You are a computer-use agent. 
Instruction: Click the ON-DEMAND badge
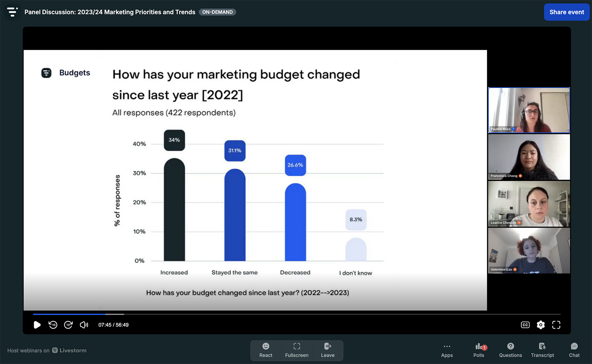tap(218, 12)
